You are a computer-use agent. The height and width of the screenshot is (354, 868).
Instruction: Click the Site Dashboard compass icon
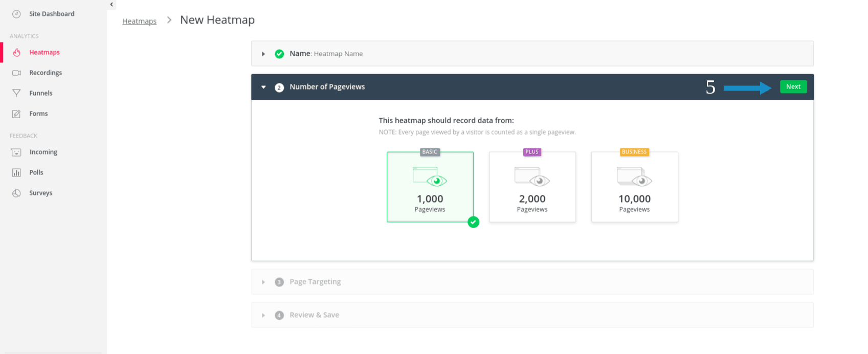(x=16, y=14)
